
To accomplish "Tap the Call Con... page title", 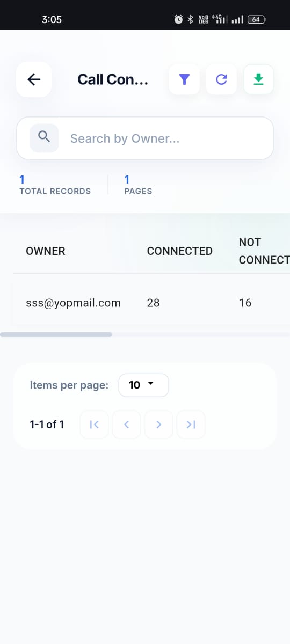I will [113, 79].
